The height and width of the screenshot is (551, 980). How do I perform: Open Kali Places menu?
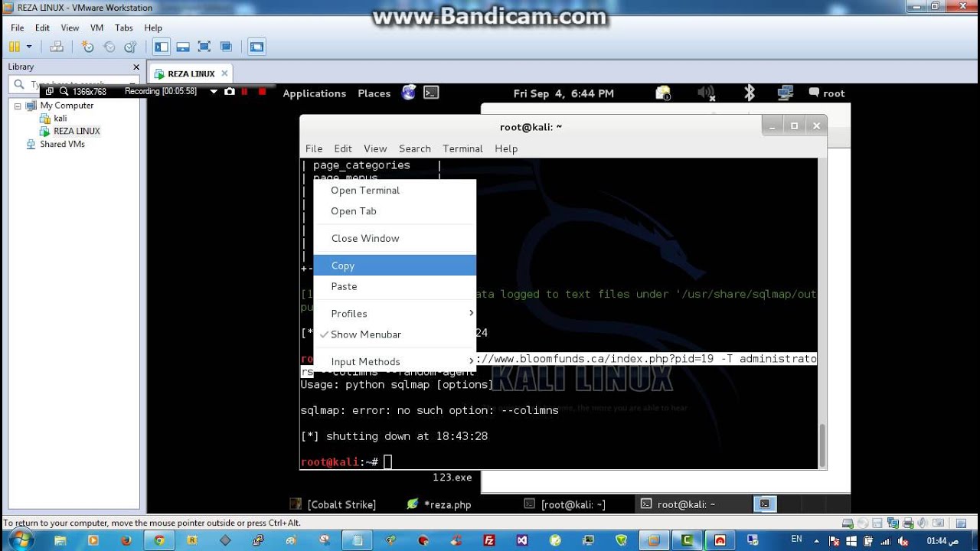[x=374, y=93]
